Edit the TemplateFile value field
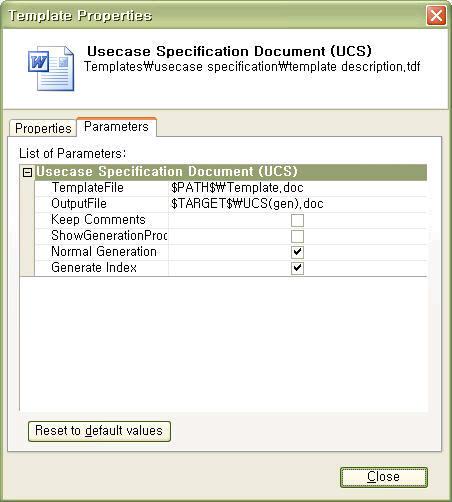This screenshot has width=452, height=502. tap(297, 188)
